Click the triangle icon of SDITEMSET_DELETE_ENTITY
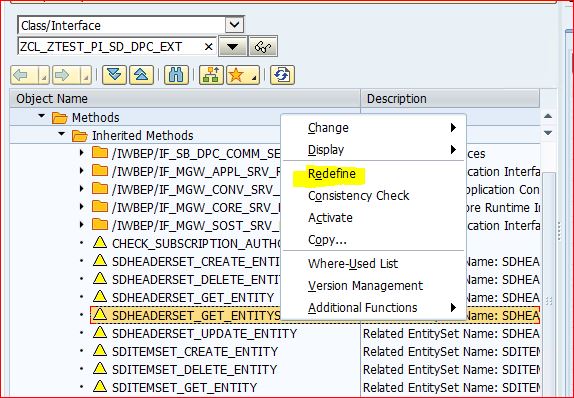The height and width of the screenshot is (398, 574). click(x=100, y=368)
